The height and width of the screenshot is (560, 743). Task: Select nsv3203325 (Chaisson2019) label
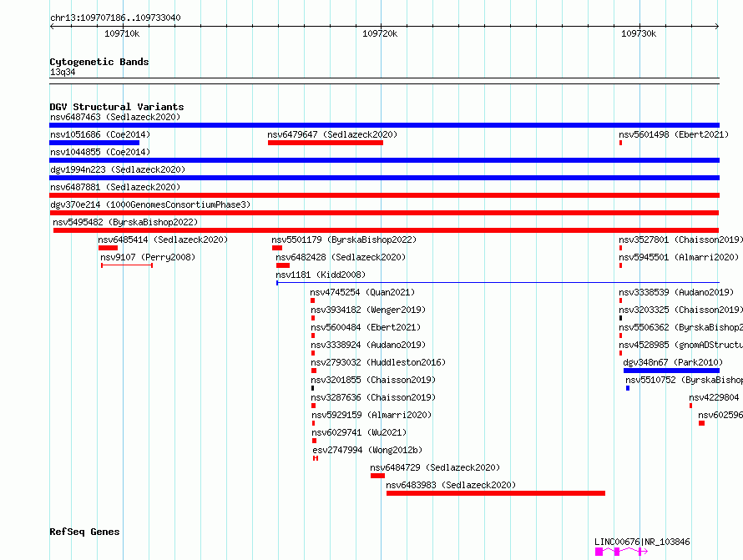681,310
